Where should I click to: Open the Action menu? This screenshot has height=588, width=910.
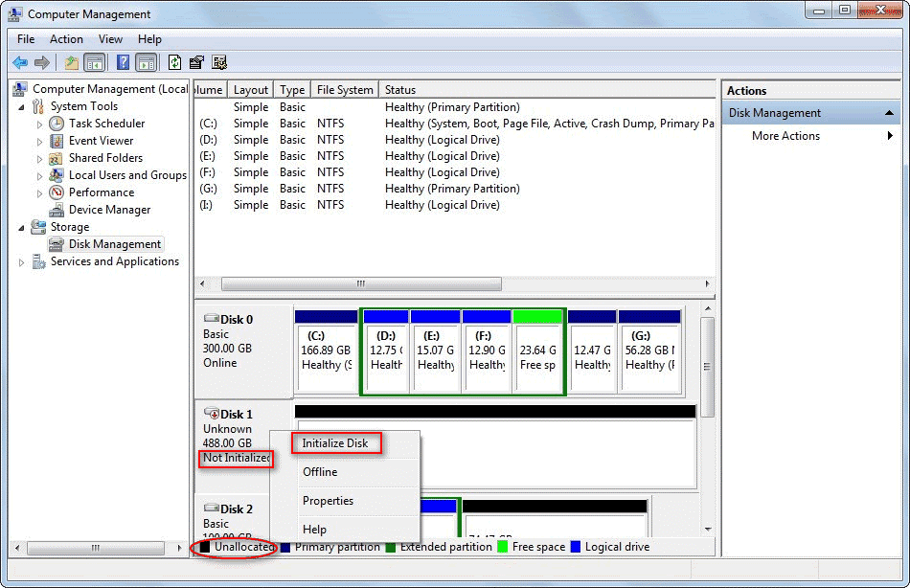coord(66,39)
